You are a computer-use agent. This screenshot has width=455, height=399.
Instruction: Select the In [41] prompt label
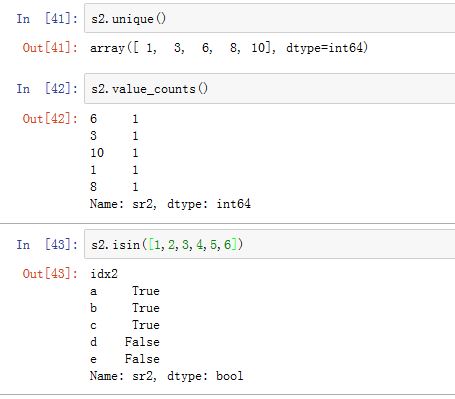(47, 19)
